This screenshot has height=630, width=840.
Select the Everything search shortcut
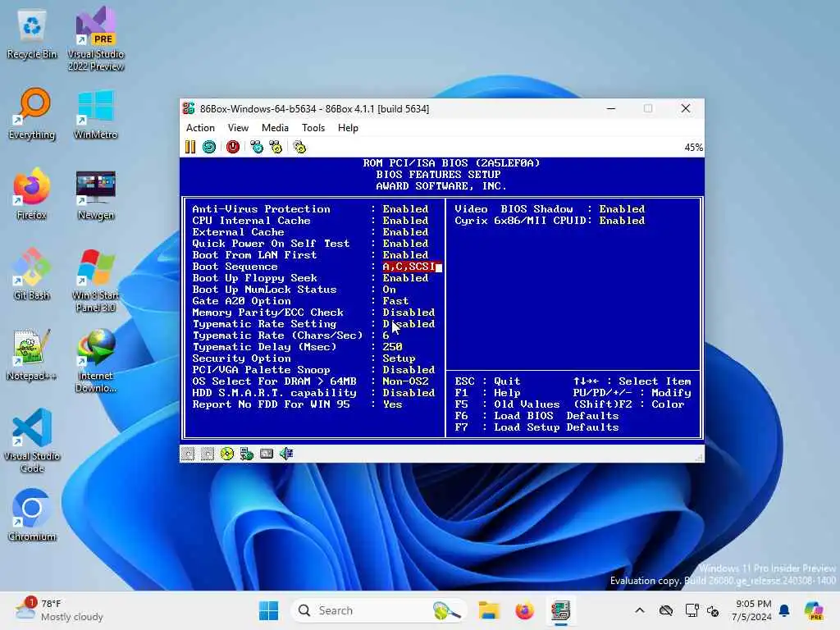(32, 114)
